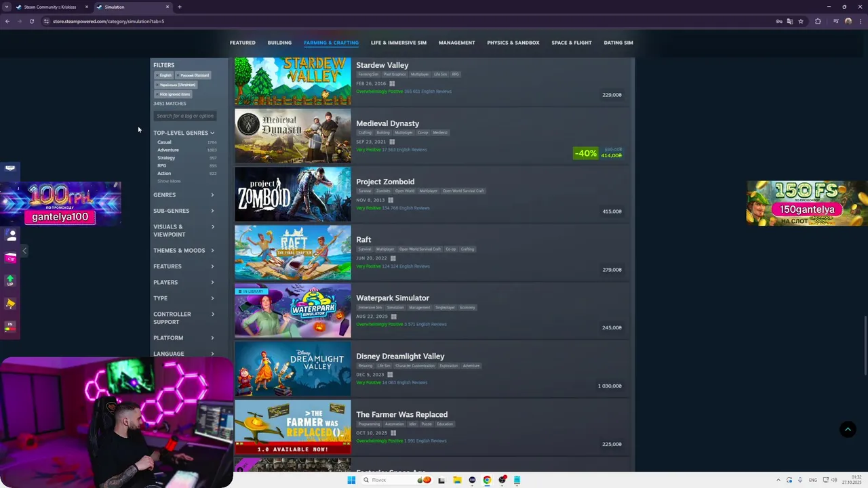Expand the Players filter section
Viewport: 868px width, 488px height.
coord(184,283)
